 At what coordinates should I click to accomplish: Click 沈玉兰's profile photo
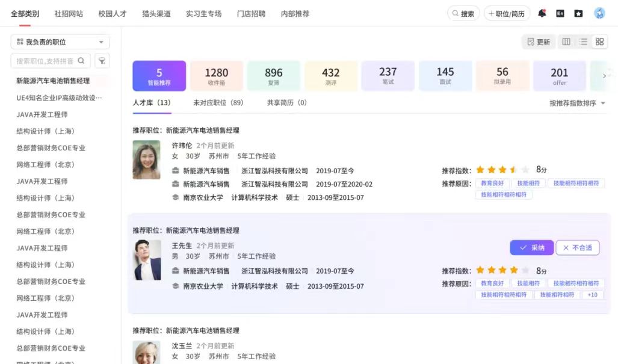coord(147,352)
